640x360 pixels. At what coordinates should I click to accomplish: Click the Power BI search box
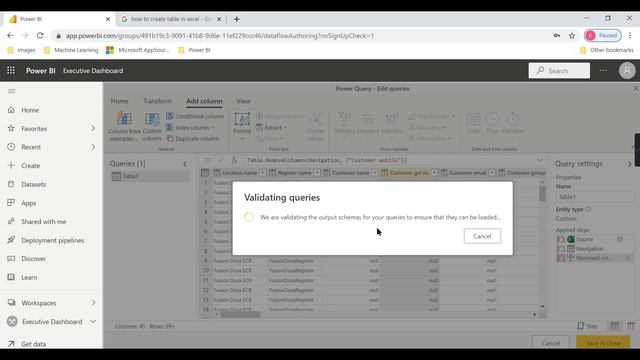click(559, 71)
